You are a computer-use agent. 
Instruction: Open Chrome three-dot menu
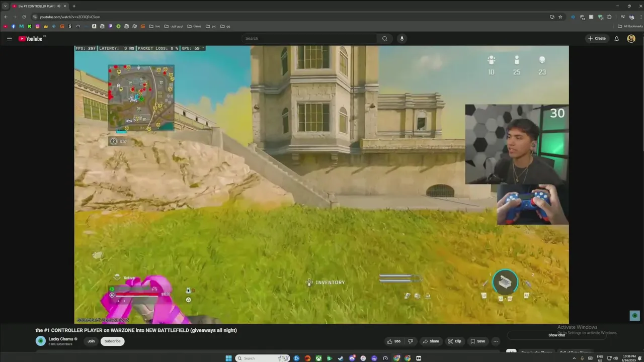640,17
